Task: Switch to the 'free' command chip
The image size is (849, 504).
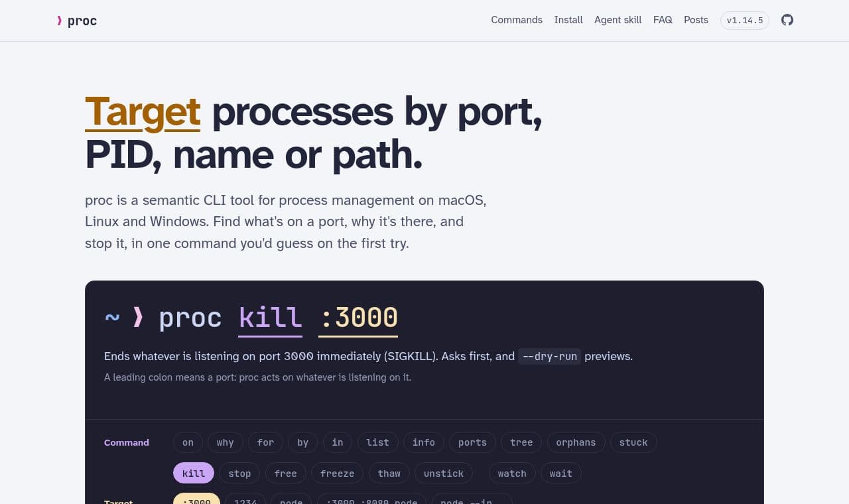Action: click(x=285, y=473)
